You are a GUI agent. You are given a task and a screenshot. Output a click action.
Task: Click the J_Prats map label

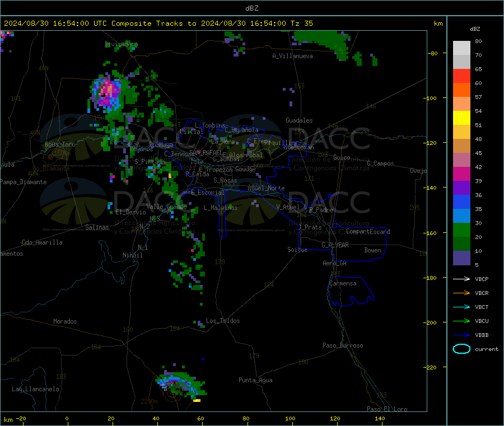tap(310, 227)
